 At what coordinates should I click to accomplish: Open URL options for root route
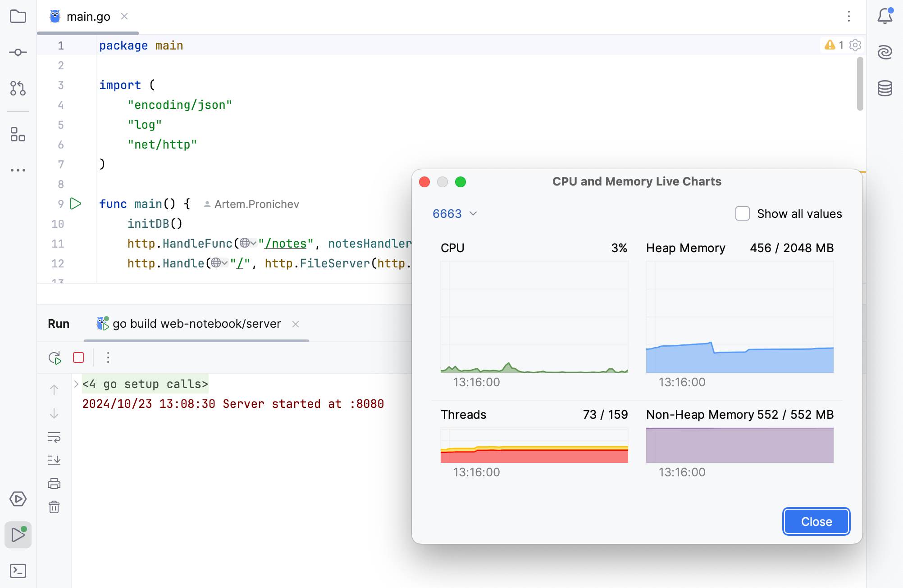[220, 263]
